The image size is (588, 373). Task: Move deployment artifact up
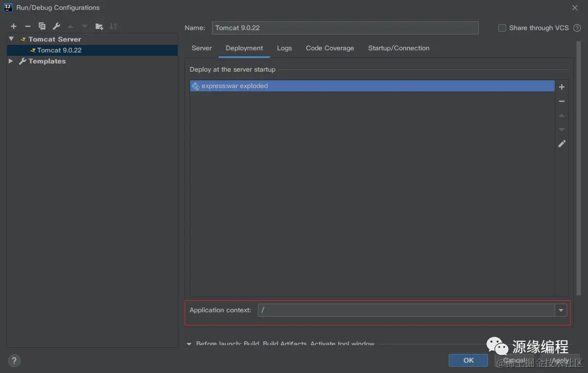[562, 115]
